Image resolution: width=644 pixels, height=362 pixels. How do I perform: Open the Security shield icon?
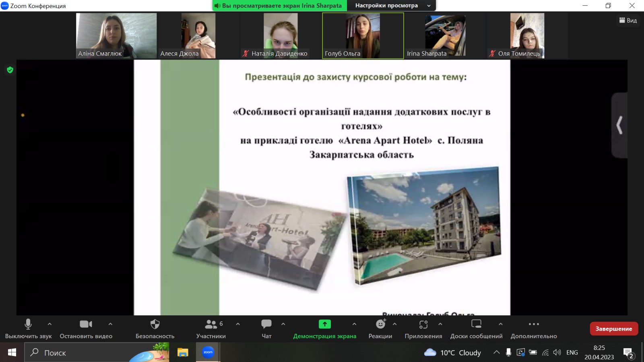155,325
